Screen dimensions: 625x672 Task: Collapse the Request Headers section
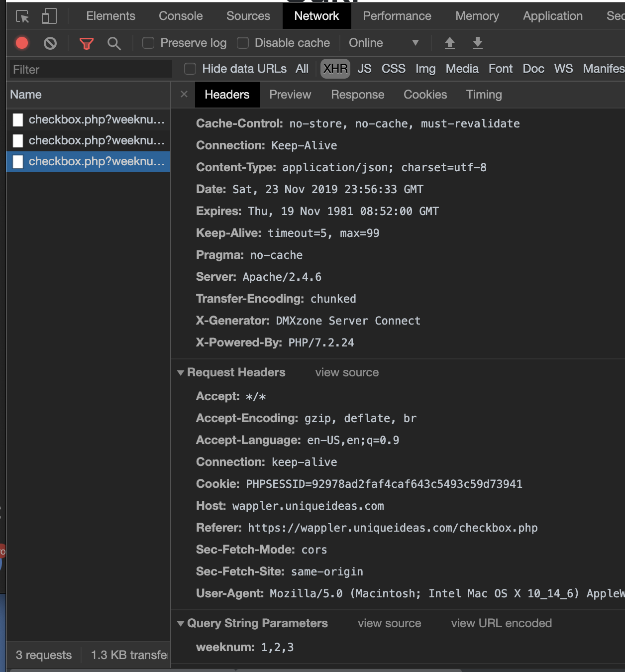point(181,373)
